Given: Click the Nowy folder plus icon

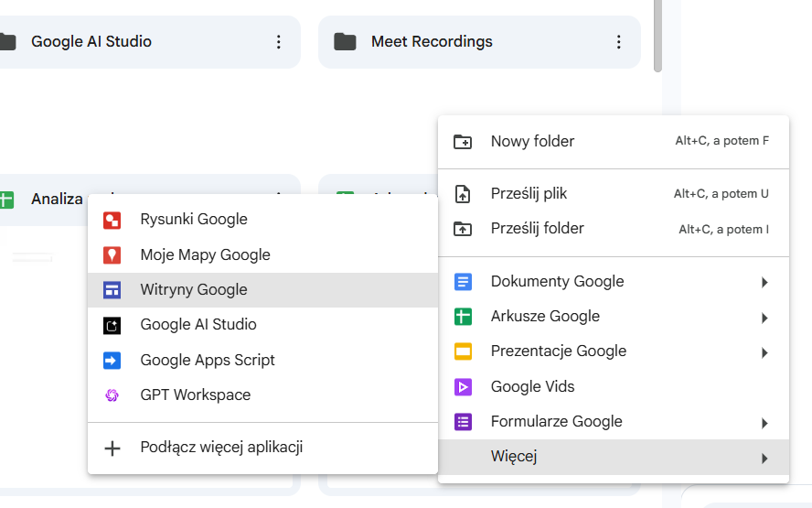Looking at the screenshot, I should pyautogui.click(x=463, y=142).
